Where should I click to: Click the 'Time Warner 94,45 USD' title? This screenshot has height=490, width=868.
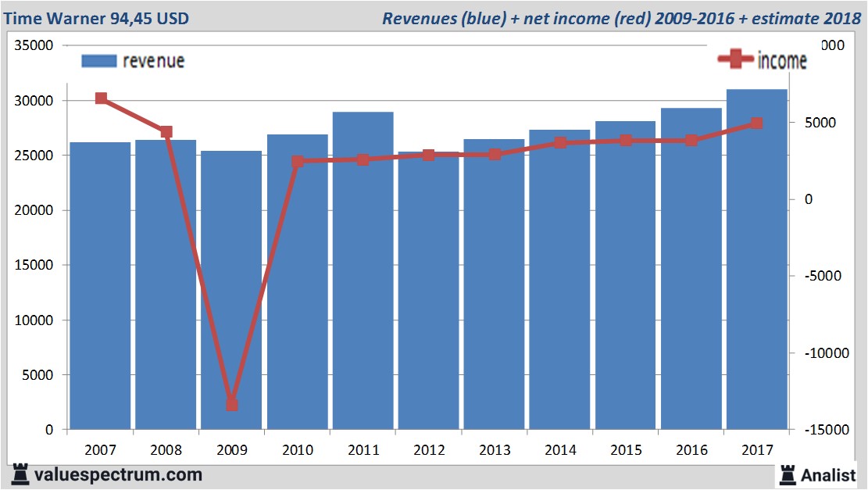click(96, 18)
